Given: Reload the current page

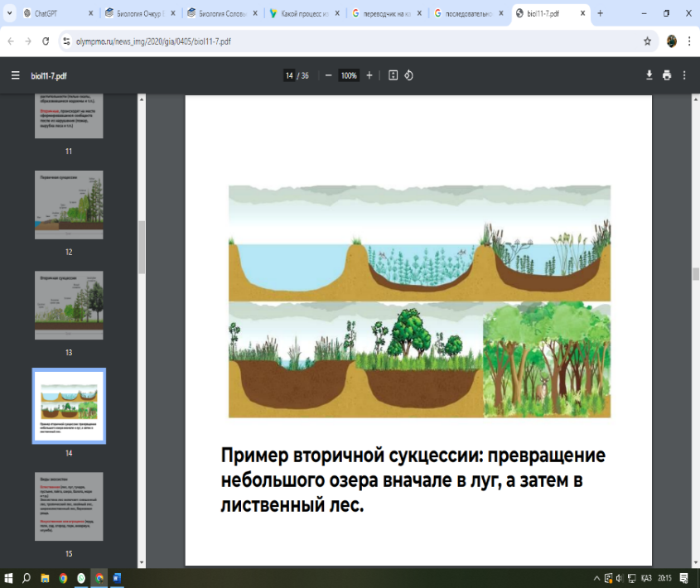Looking at the screenshot, I should click(x=45, y=41).
